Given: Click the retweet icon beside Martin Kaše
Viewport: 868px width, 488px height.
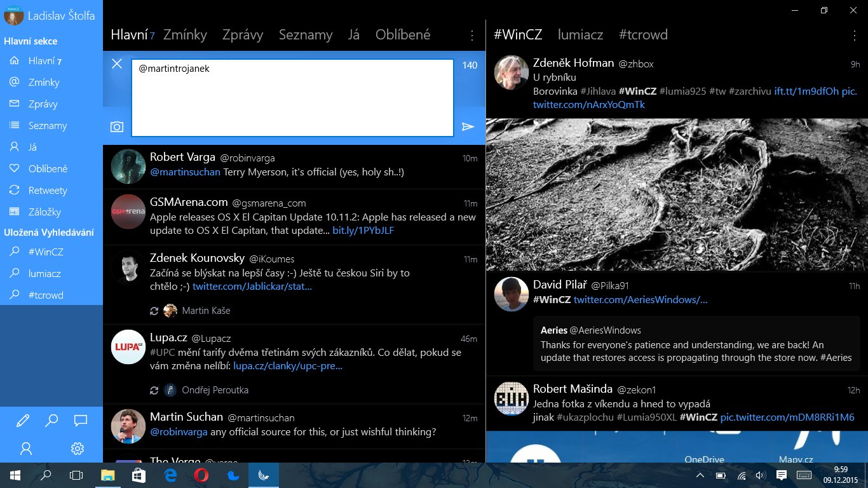Looking at the screenshot, I should point(154,311).
